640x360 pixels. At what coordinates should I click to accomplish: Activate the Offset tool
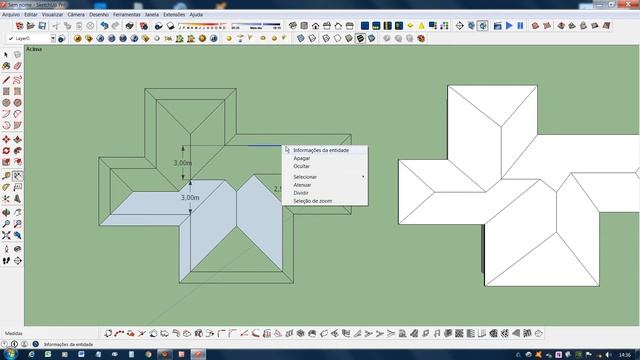18,162
